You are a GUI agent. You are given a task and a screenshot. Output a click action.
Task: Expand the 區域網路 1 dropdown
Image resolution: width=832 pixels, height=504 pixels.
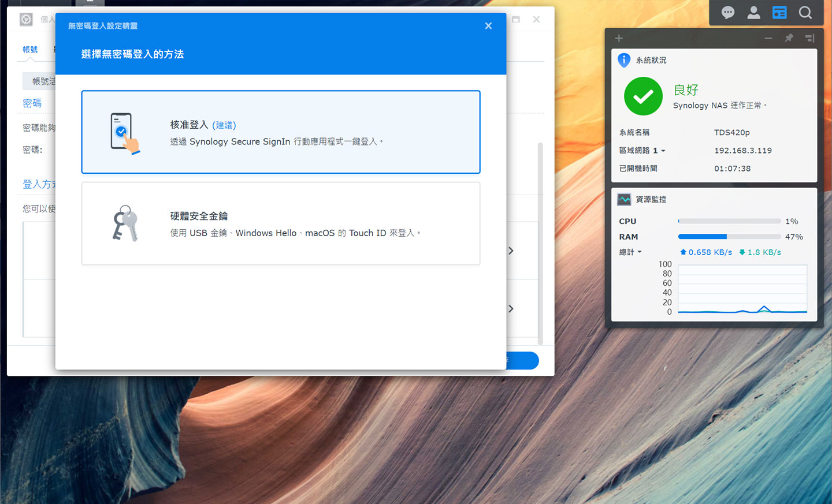click(x=663, y=151)
